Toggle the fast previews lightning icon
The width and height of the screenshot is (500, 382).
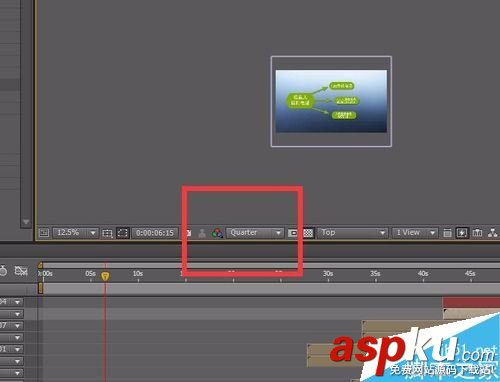pos(462,233)
